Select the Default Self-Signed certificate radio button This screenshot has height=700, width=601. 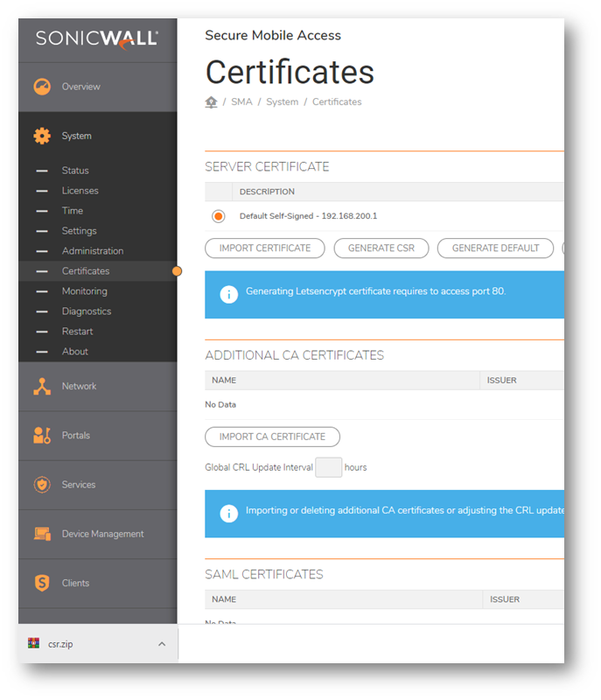tap(218, 216)
